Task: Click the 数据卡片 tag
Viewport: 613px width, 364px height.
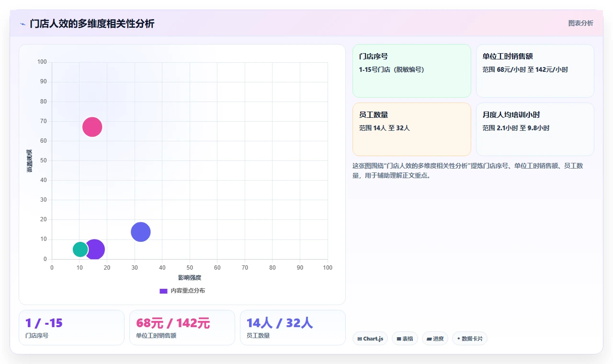Action: [x=470, y=339]
